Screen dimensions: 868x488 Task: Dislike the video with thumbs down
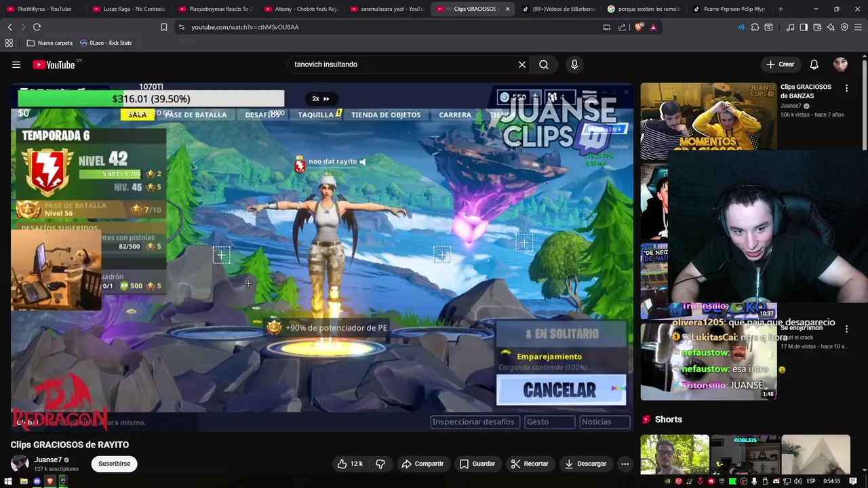380,464
